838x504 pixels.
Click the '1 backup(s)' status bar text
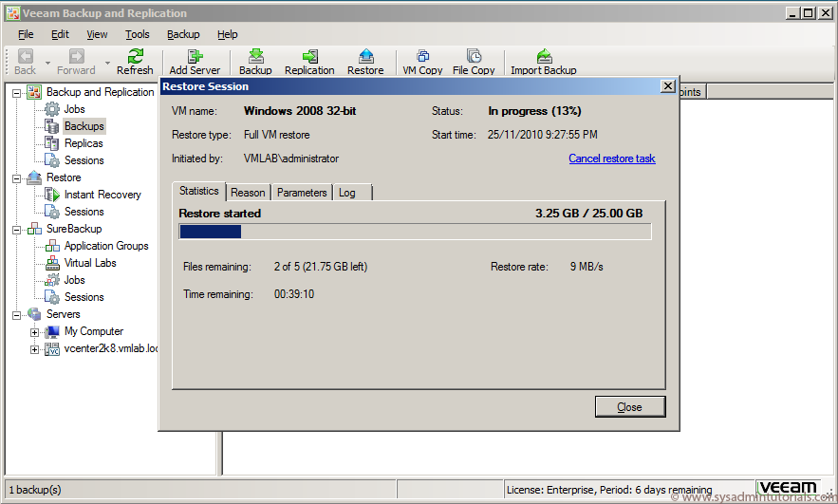pos(35,490)
